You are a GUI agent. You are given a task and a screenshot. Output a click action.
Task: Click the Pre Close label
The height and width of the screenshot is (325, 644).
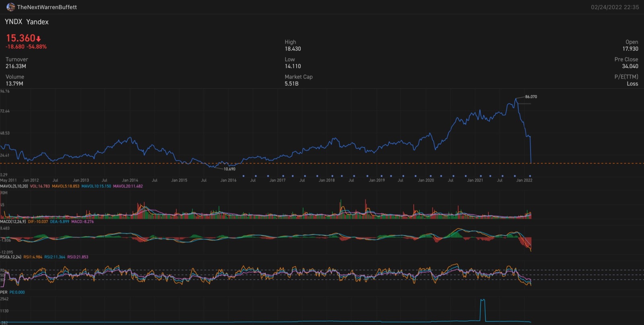(626, 59)
